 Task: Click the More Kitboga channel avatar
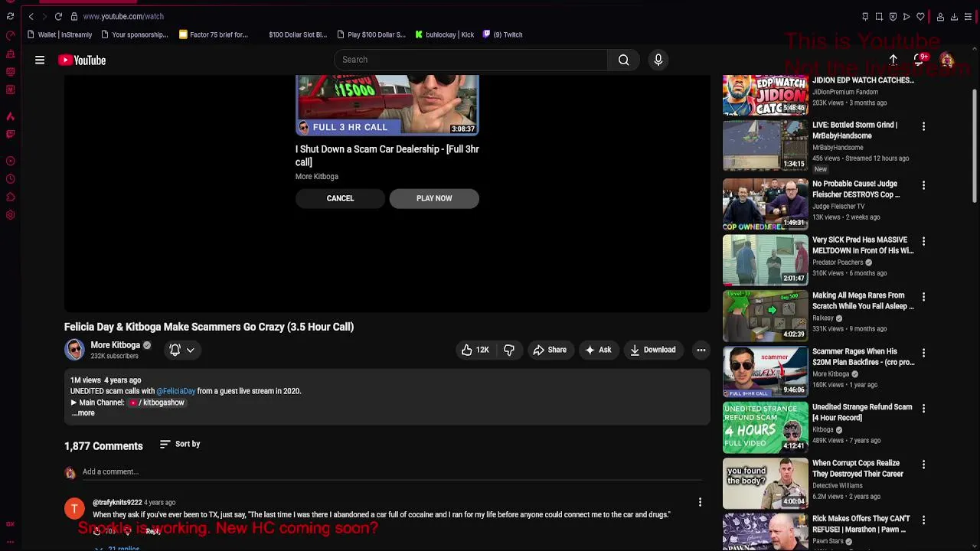click(74, 350)
